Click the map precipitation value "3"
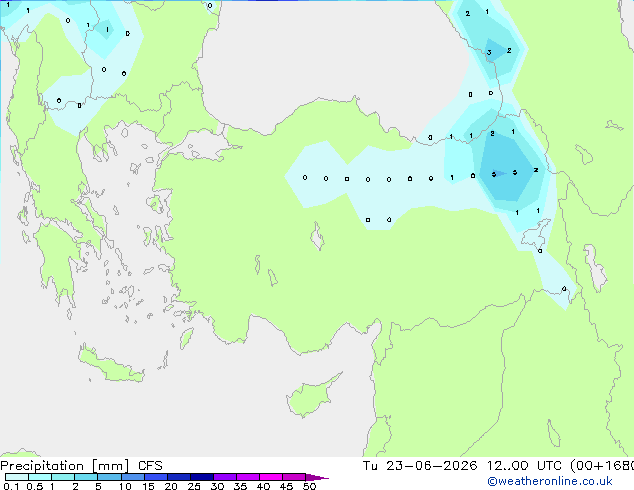634x490 pixels. tap(489, 52)
